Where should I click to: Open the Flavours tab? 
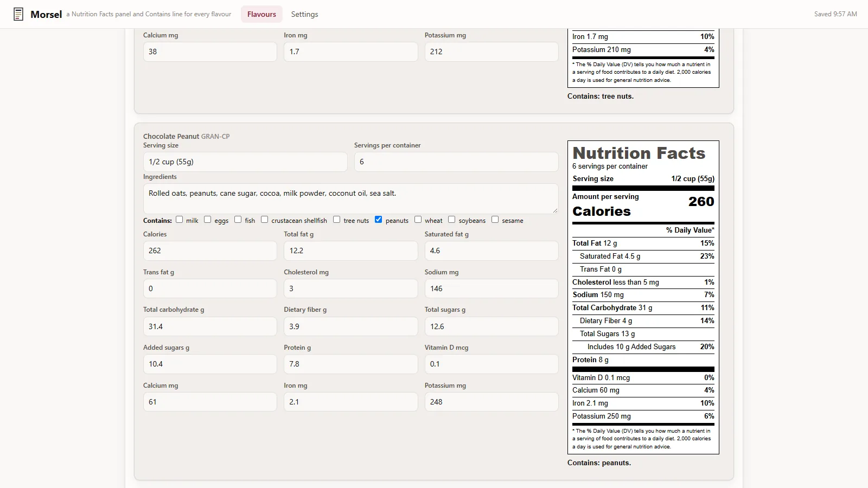261,14
